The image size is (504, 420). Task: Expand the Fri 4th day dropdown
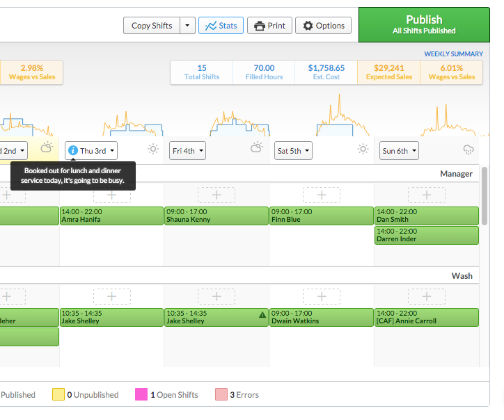click(x=188, y=150)
